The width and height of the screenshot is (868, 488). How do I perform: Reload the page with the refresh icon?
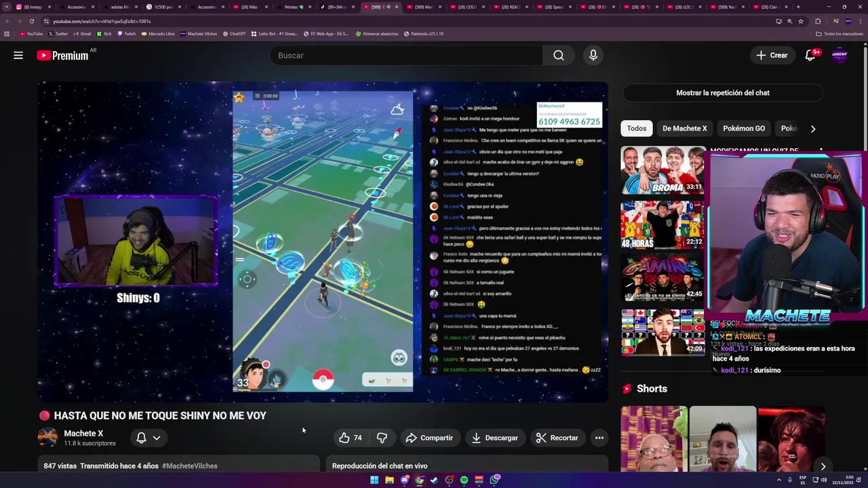[31, 21]
